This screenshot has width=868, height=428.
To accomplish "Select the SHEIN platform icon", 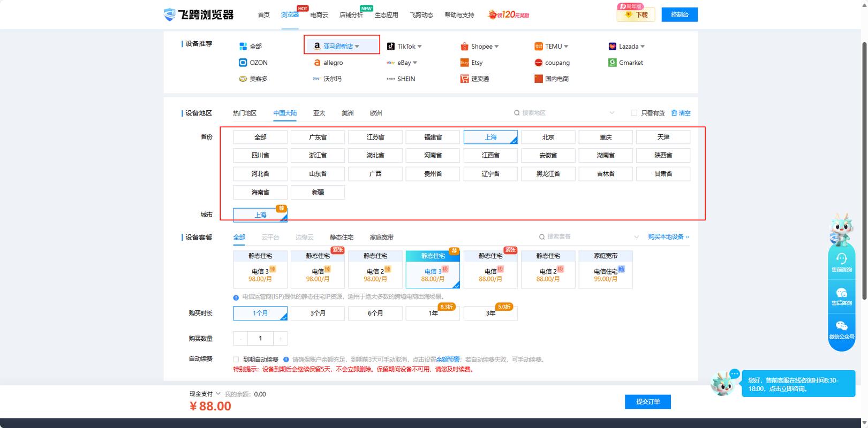I will [x=391, y=79].
